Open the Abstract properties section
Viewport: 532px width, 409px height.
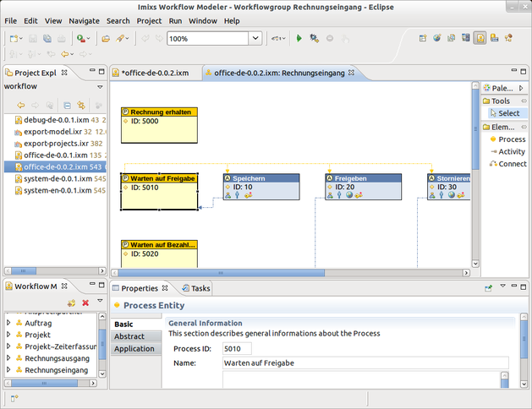click(x=129, y=336)
